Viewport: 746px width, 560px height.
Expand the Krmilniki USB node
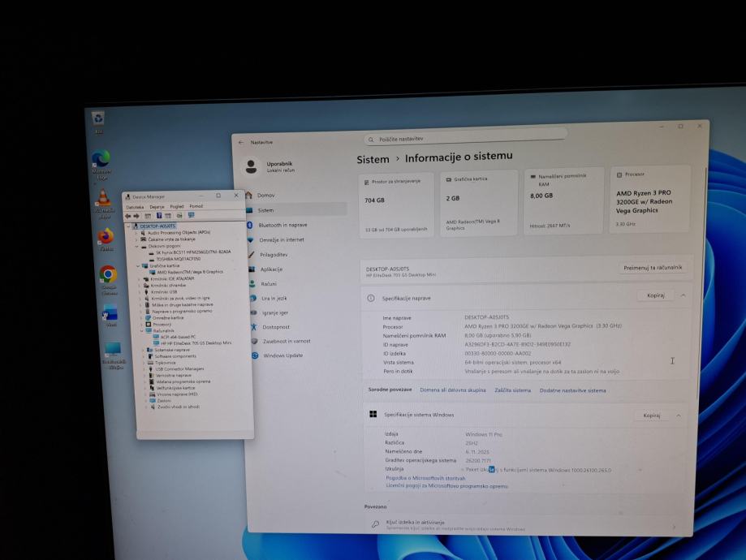(x=140, y=291)
